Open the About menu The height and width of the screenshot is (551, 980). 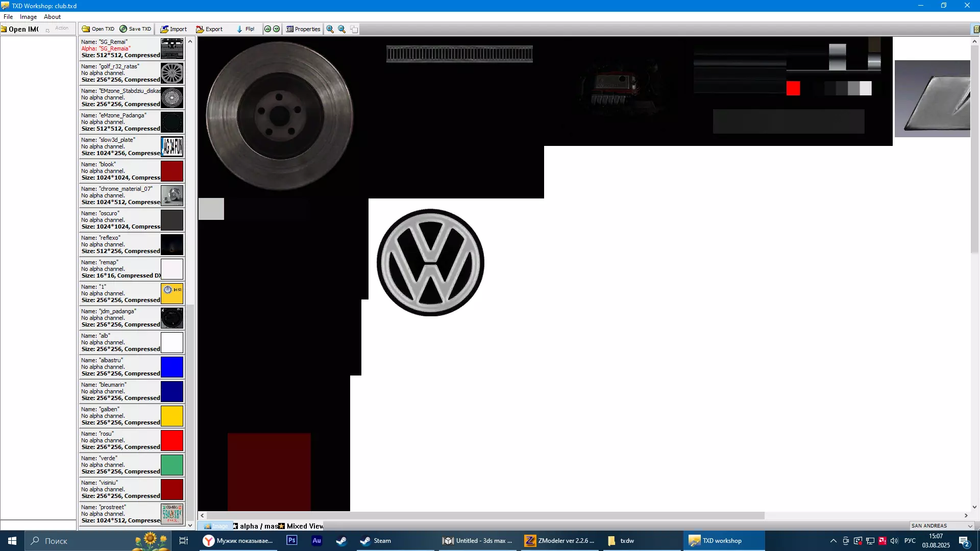click(52, 17)
